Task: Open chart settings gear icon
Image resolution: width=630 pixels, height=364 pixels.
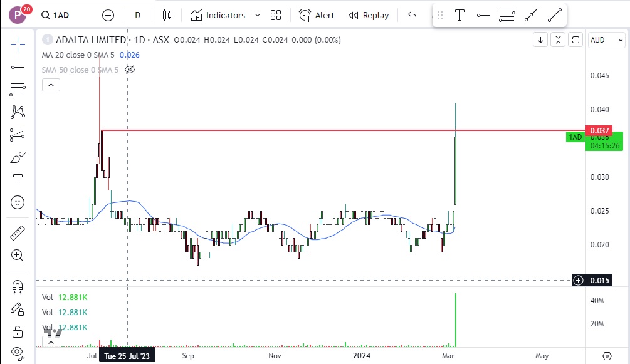Action: pos(607,356)
